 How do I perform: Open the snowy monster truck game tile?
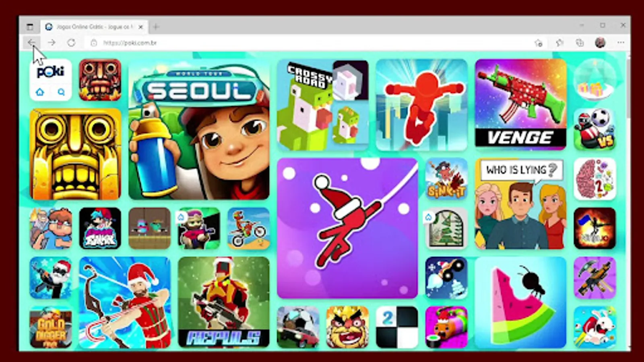tap(446, 278)
